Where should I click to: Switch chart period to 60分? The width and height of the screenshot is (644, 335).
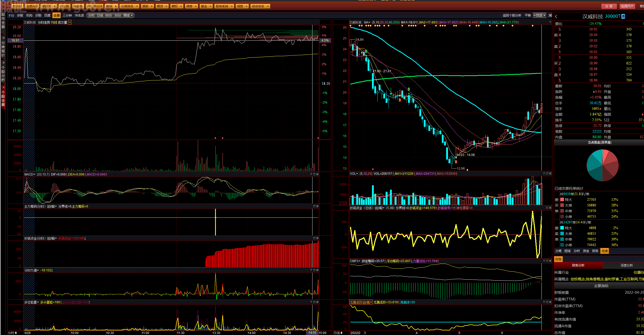[109, 15]
